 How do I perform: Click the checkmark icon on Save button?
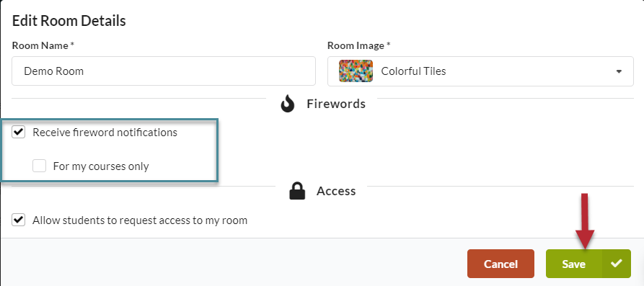point(616,264)
